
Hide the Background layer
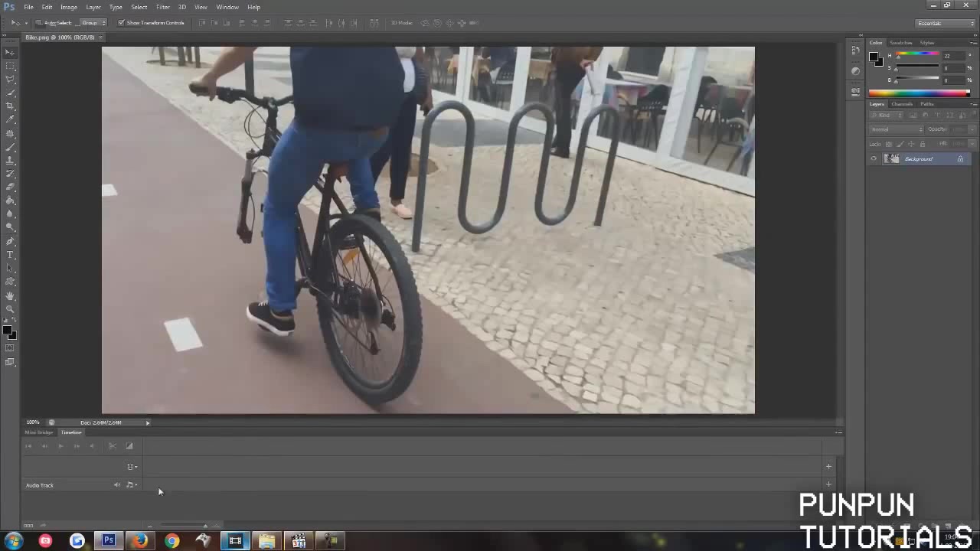tap(874, 158)
